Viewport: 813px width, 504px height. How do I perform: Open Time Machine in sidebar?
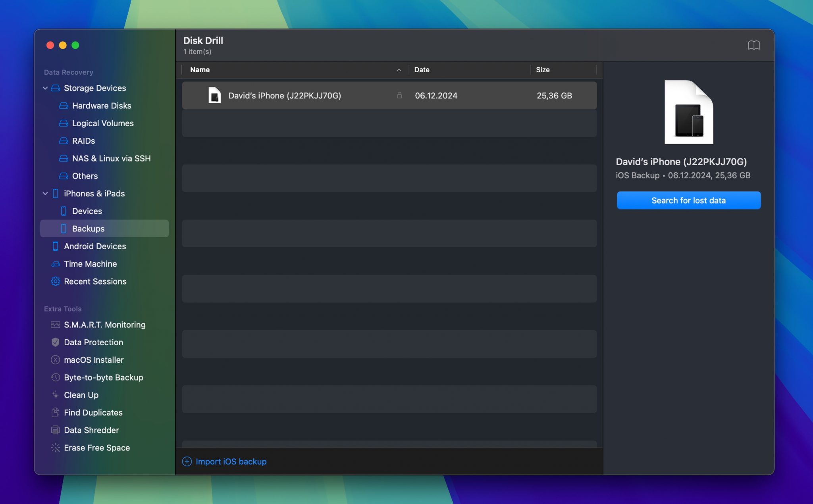(x=90, y=264)
